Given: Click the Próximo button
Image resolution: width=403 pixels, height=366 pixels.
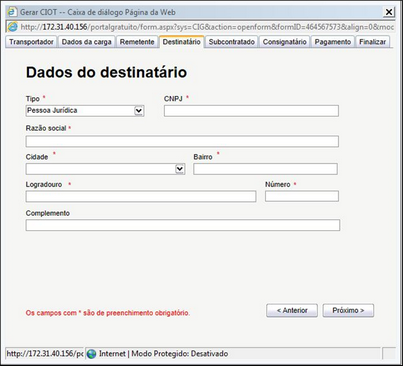Looking at the screenshot, I should click(348, 310).
